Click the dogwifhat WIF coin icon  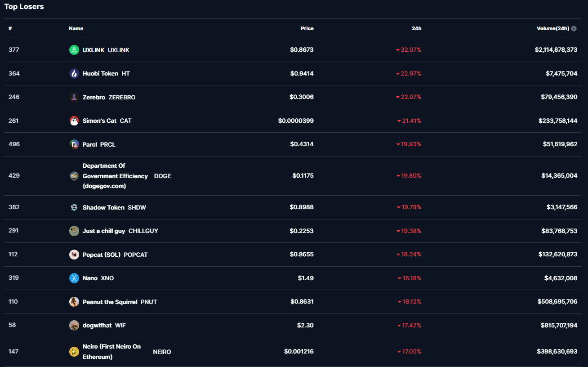point(74,326)
